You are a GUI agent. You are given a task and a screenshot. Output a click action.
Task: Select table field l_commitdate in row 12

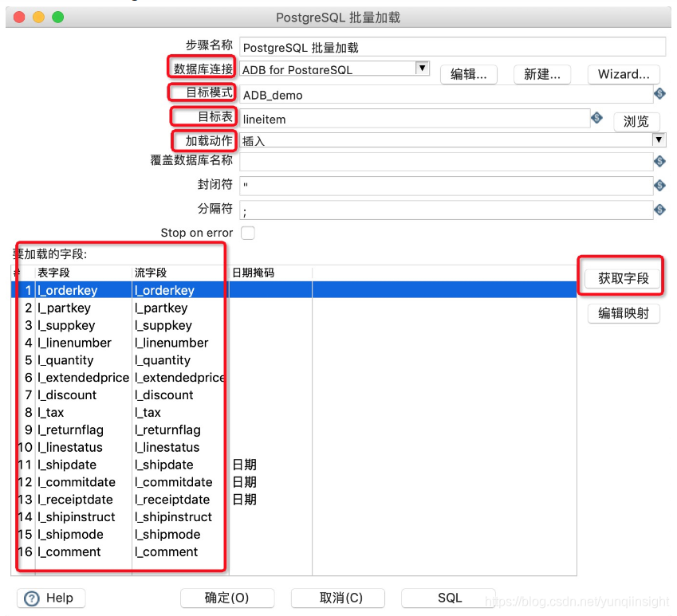(77, 482)
